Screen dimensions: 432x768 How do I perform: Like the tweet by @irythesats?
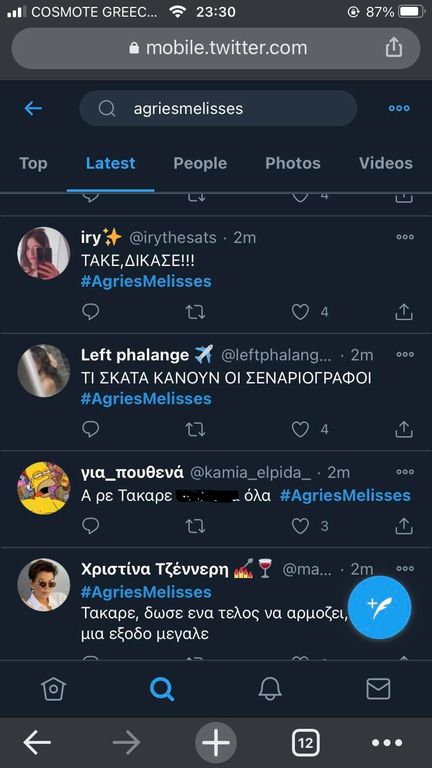click(300, 312)
